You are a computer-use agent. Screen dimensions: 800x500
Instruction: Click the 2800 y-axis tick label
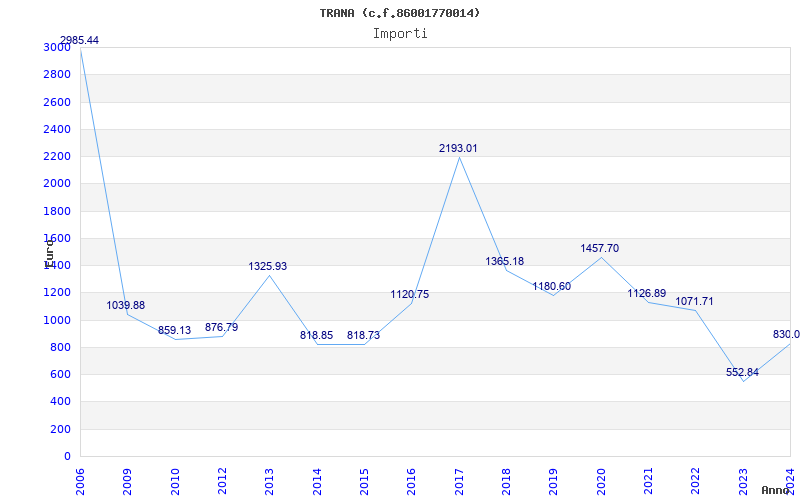57,74
